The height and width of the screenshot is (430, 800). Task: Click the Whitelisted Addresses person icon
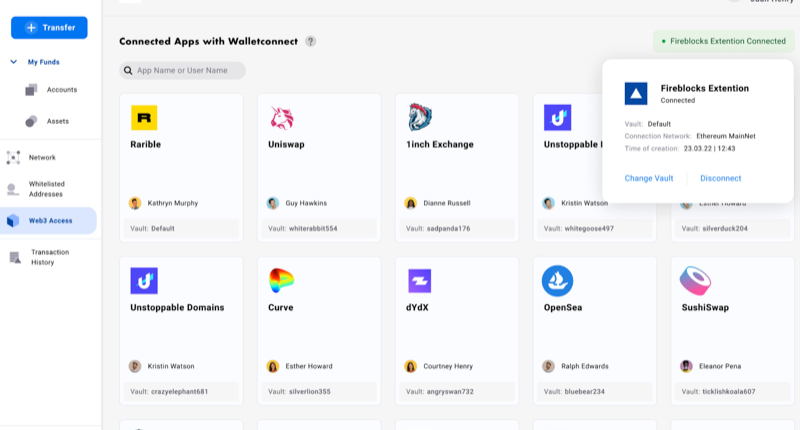coord(12,189)
